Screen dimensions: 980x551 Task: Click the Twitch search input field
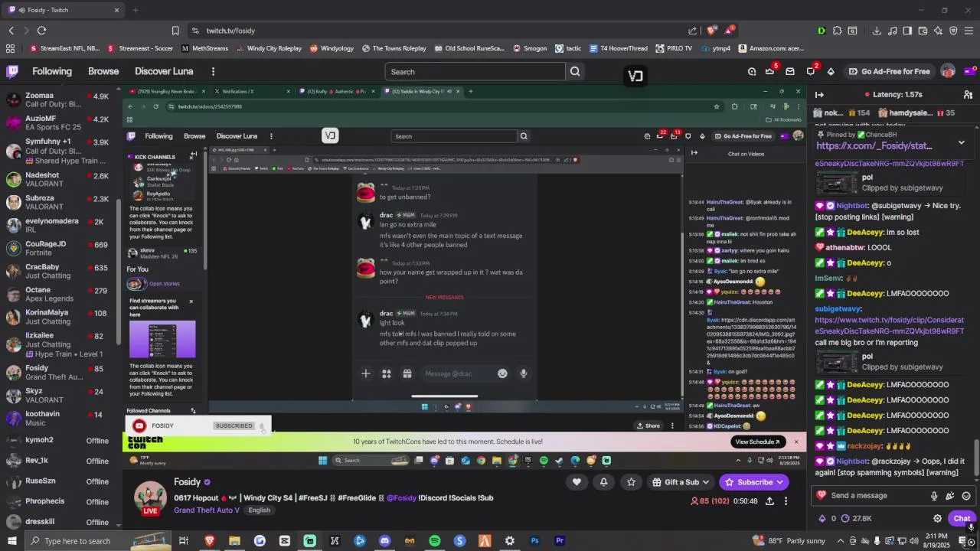point(474,72)
